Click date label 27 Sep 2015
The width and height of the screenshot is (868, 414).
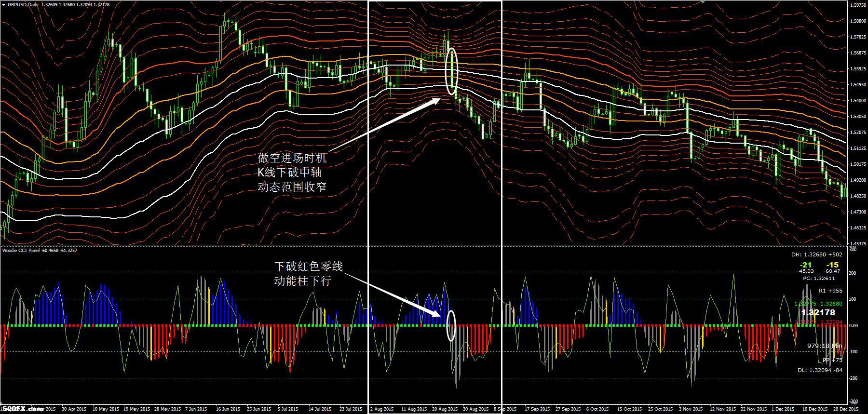point(569,409)
